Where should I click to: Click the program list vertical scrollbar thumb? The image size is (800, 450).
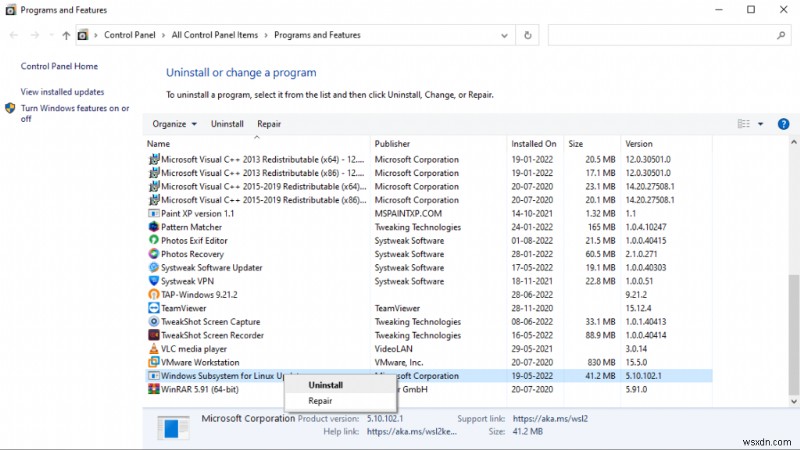793,335
